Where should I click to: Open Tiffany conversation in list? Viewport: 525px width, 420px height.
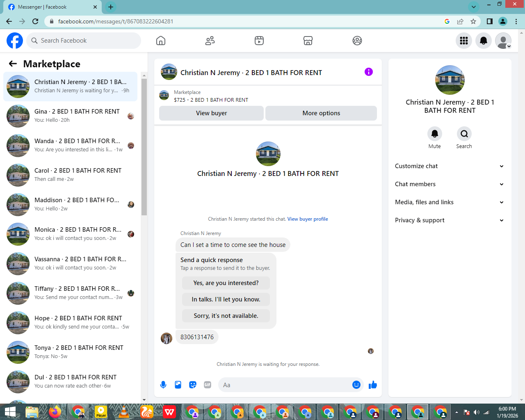pos(71,293)
